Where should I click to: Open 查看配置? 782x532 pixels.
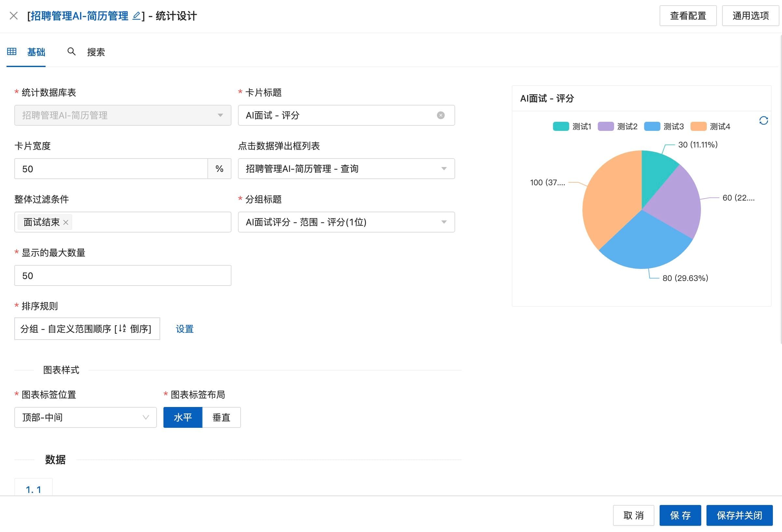(x=688, y=16)
